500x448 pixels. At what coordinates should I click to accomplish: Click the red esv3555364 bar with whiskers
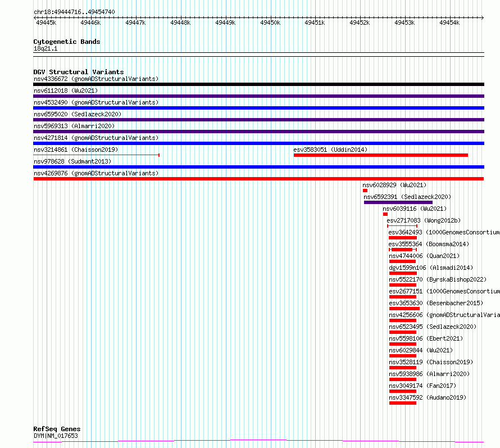click(403, 250)
